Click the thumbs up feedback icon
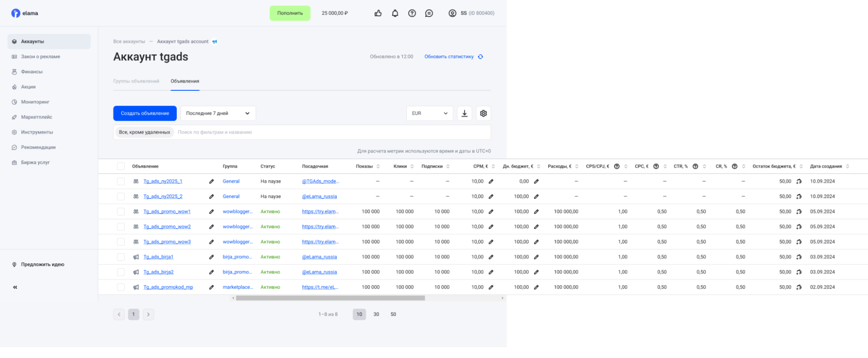 click(378, 13)
